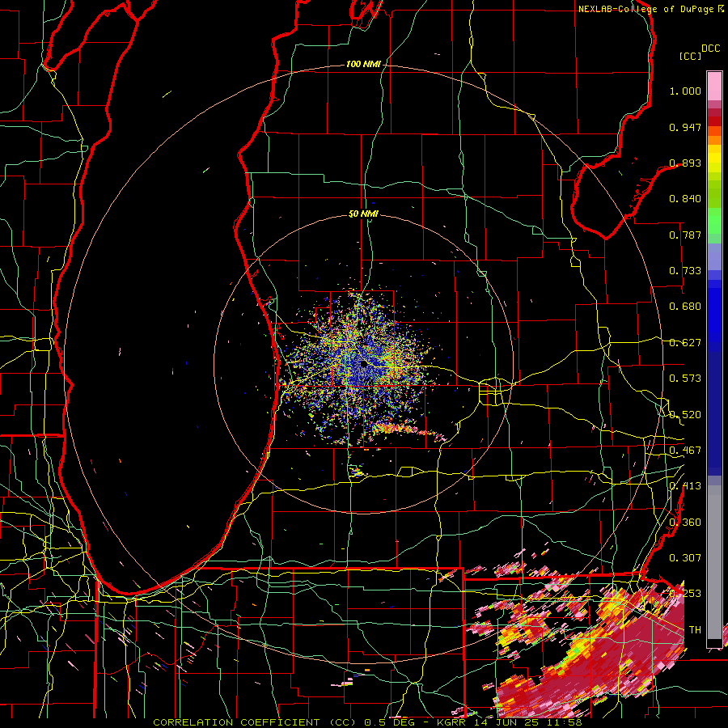Click the 1.000 value on the legend

coord(685,91)
